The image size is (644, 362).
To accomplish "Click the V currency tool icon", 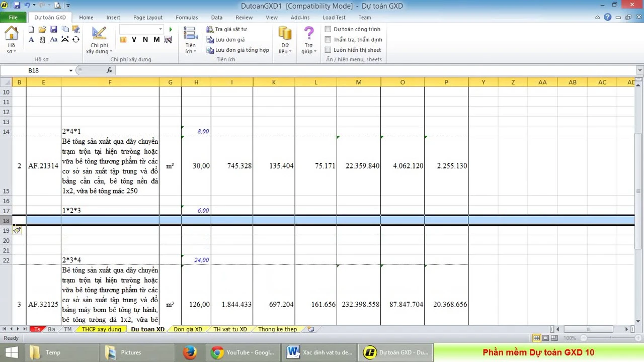I will tap(134, 39).
